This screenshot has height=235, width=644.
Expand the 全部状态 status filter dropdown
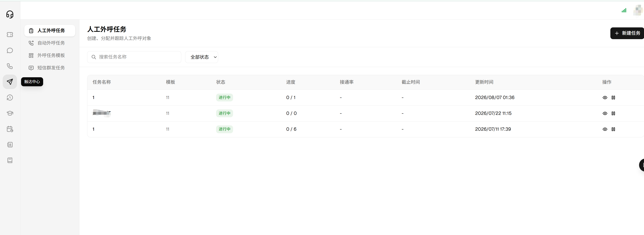[201, 57]
